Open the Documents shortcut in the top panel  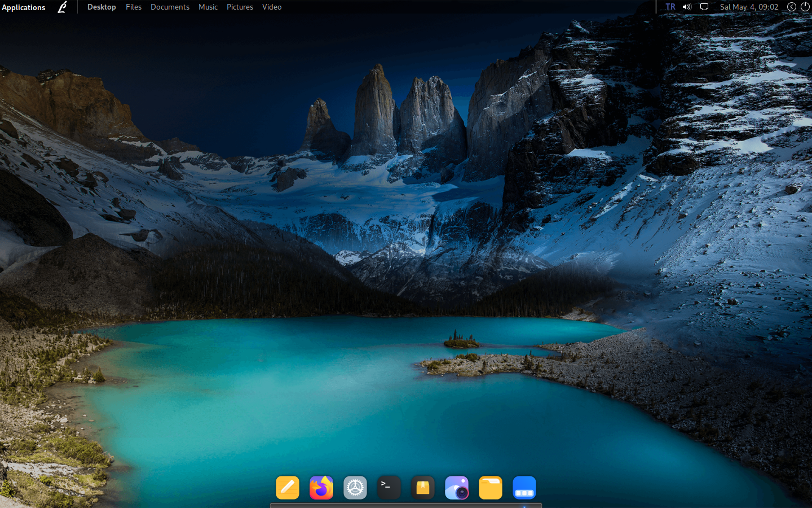click(x=170, y=7)
